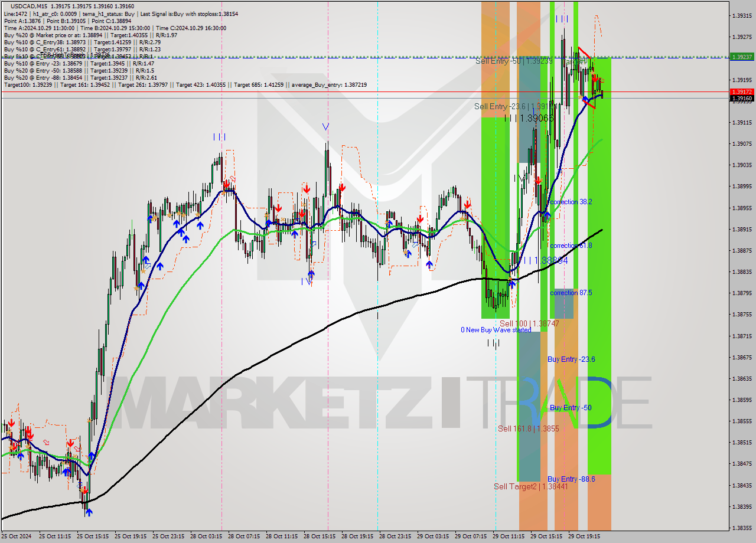The height and width of the screenshot is (543, 756).
Task: Click the 'Sell Entry -50 | 1.39239' label
Action: [514, 60]
